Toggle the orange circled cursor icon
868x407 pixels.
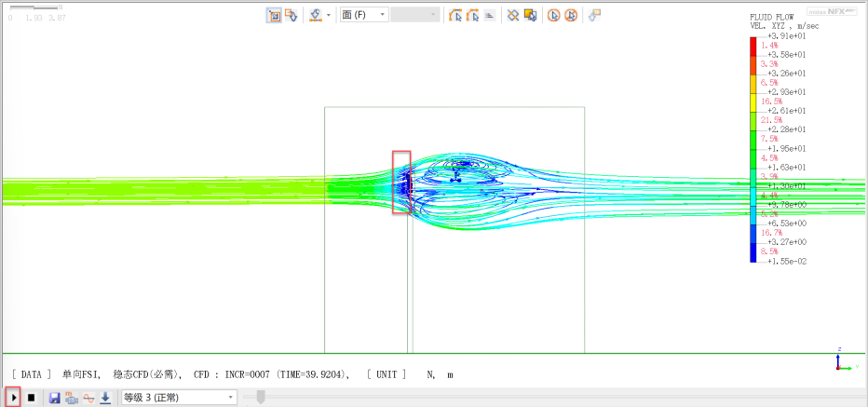[554, 15]
